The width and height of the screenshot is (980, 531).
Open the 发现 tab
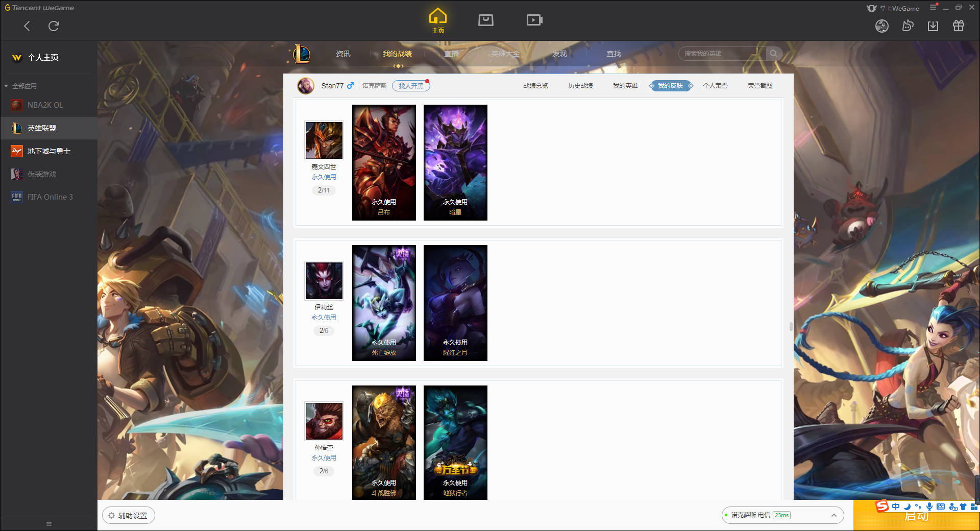559,54
